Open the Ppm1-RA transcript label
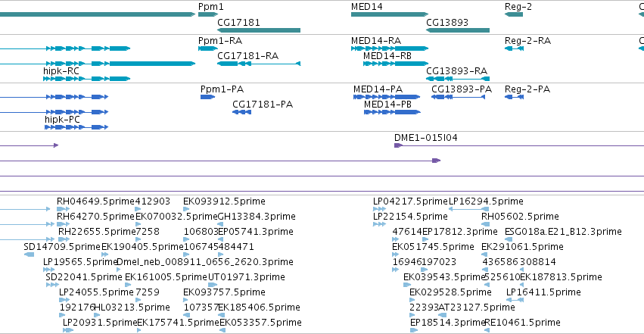The image size is (644, 334). (220, 41)
